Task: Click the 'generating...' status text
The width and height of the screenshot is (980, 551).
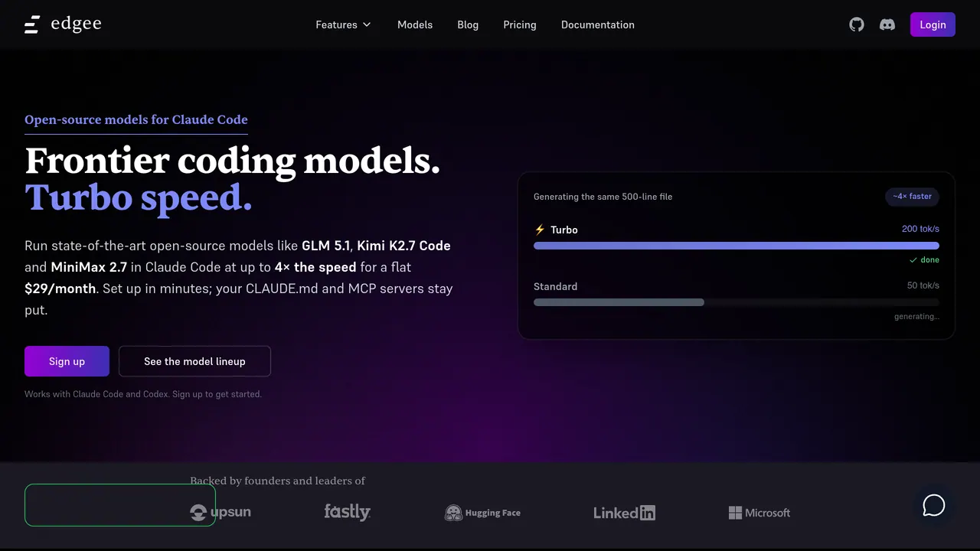Action: [x=916, y=317]
